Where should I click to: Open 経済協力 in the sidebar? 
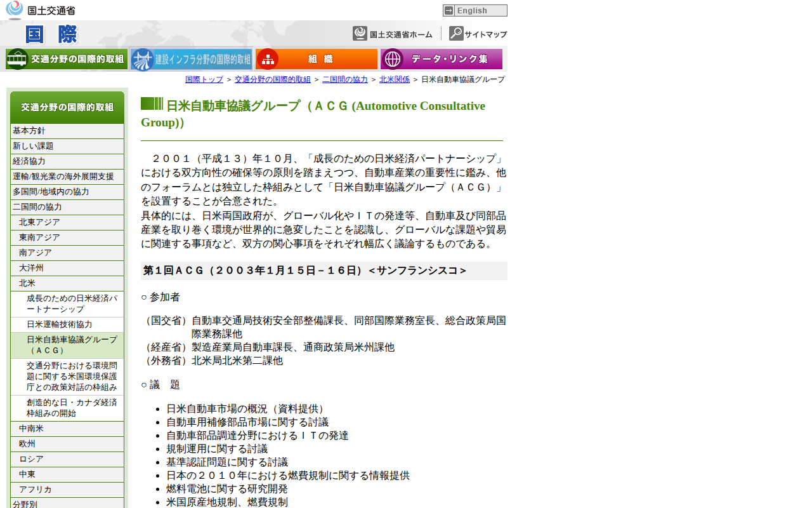[x=67, y=161]
